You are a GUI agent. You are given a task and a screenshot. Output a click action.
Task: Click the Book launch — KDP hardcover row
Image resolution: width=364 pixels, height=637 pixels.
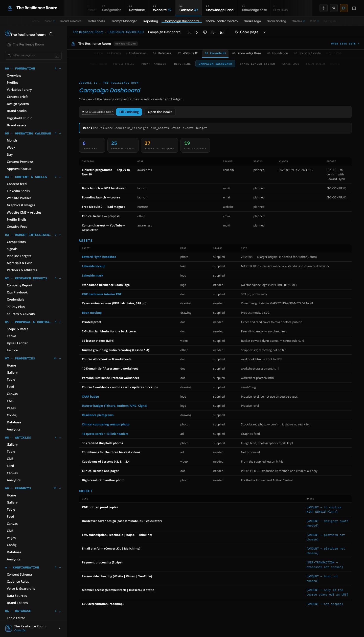click(215, 188)
